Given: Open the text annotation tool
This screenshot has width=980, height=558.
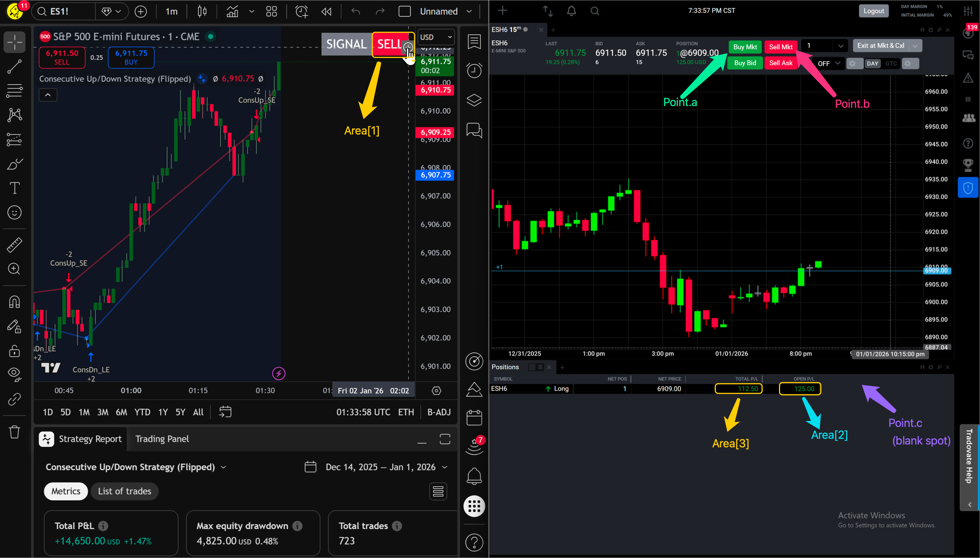Looking at the screenshot, I should (x=14, y=188).
